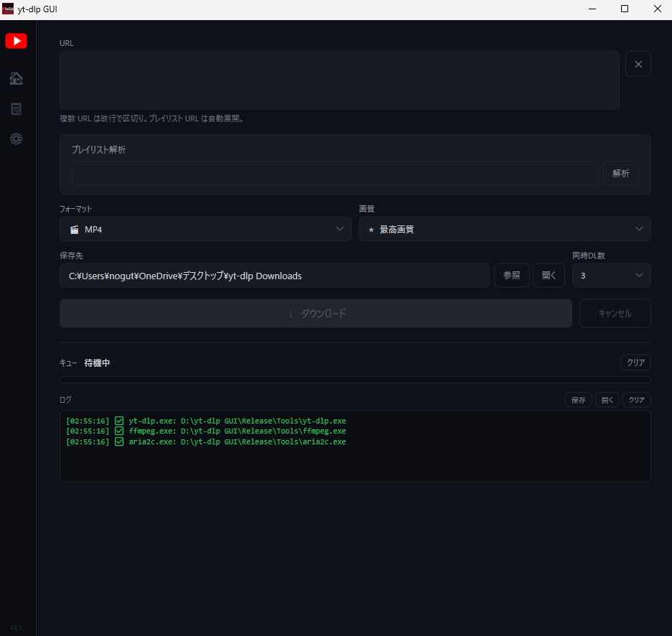The image size is (672, 636).
Task: Click the camera icon beside MP4
Action: click(74, 229)
